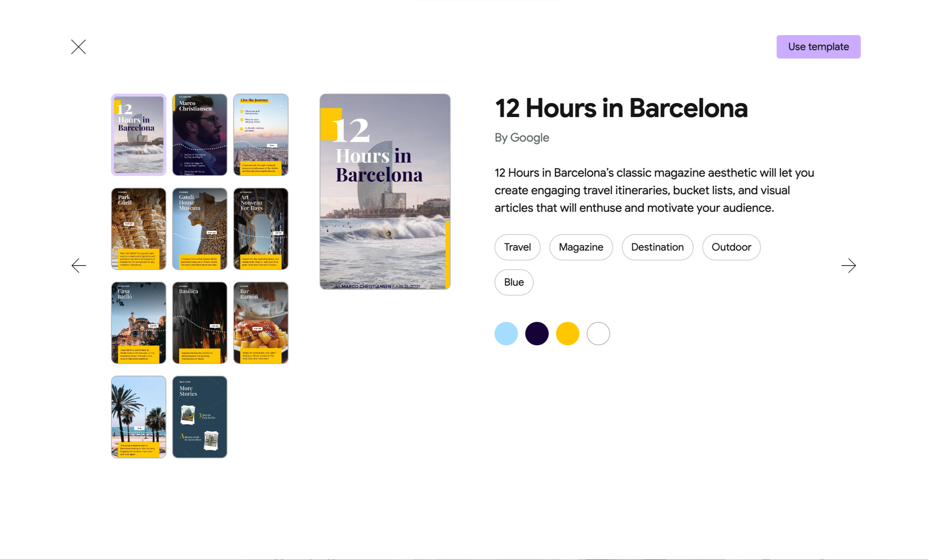
Task: Pick the yellow color swatch
Action: [567, 334]
